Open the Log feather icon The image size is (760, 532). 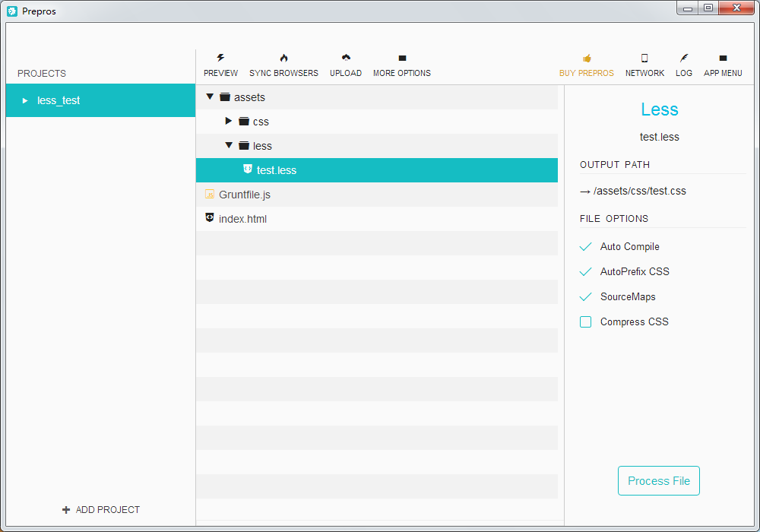click(x=684, y=59)
